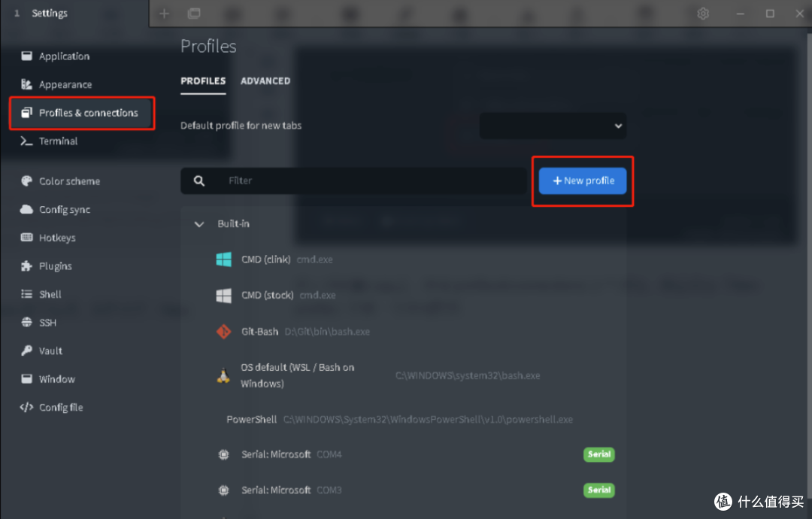Click the CMD (stock) Windows icon
Image resolution: width=812 pixels, height=519 pixels.
224,296
